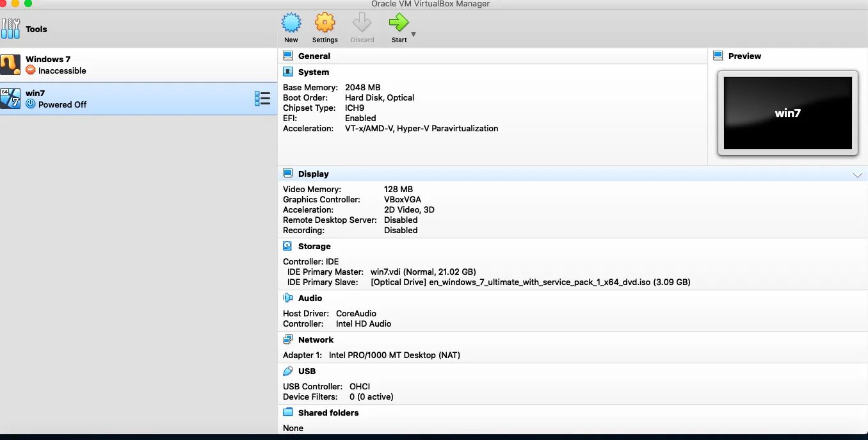
Task: Click the Base Memory 2048 MB value
Action: tap(362, 87)
